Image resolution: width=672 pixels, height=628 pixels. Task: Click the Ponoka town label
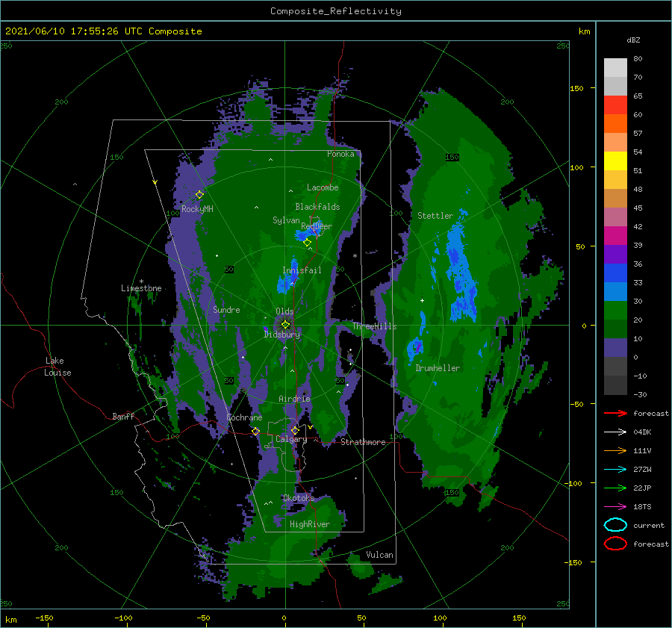pyautogui.click(x=340, y=154)
